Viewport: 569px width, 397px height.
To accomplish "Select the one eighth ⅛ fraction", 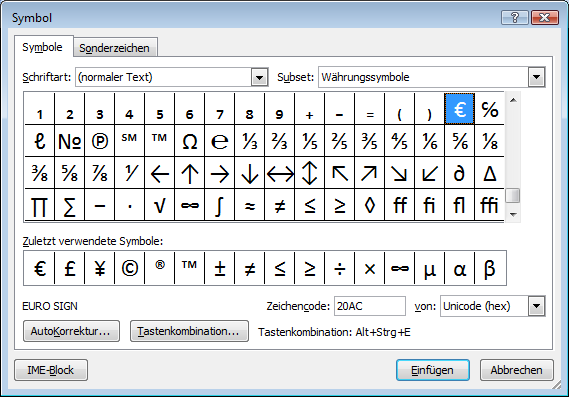I will tap(490, 141).
